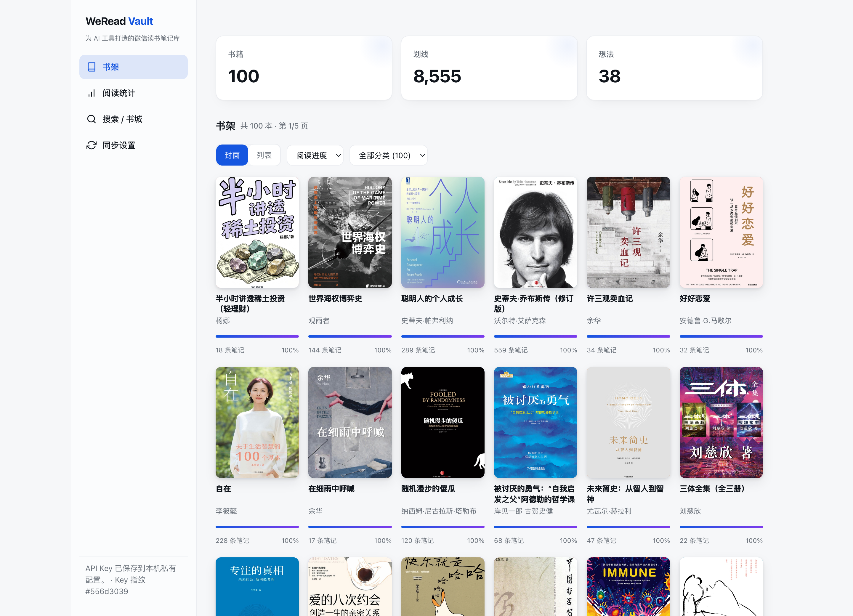Click the title 聪明人的个人成长
This screenshot has width=853, height=616.
(432, 299)
